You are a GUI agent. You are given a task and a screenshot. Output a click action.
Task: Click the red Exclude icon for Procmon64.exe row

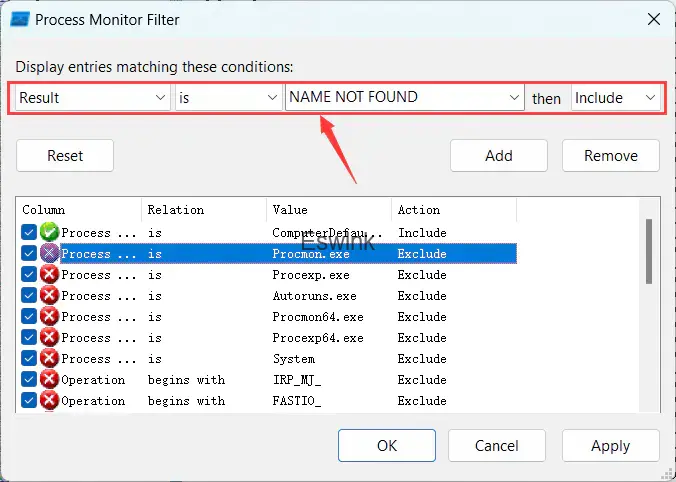50,317
